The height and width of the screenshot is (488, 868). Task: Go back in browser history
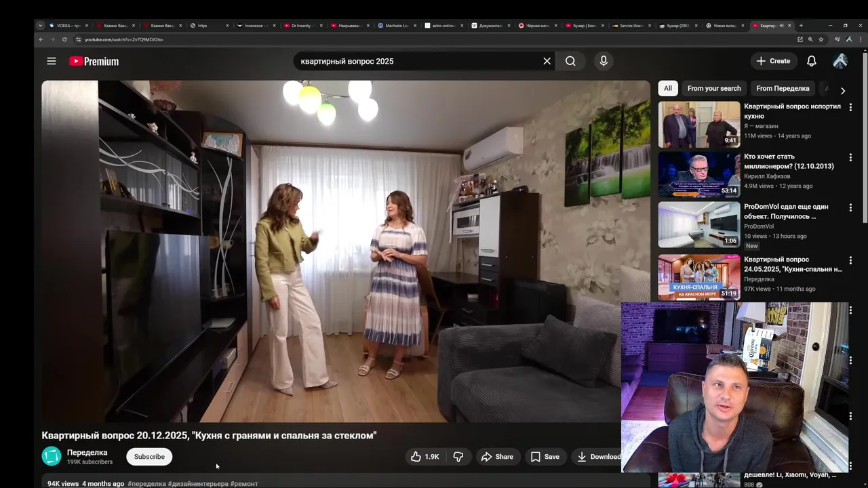pyautogui.click(x=41, y=39)
